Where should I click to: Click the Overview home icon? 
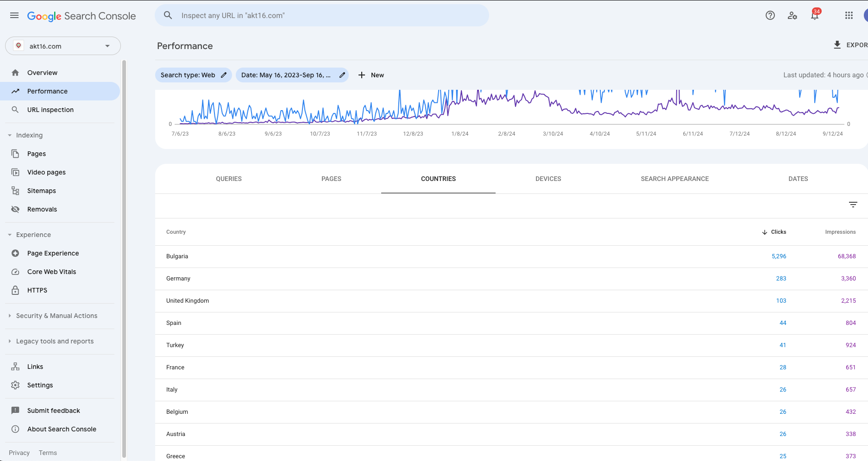pyautogui.click(x=15, y=73)
